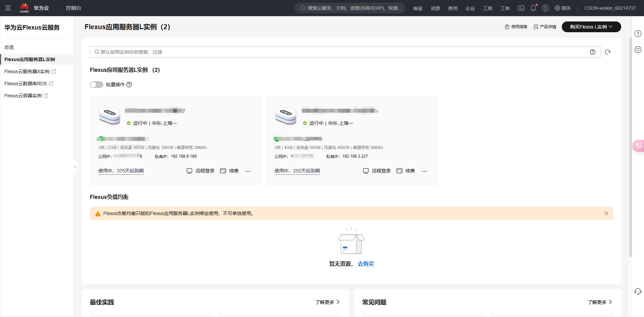Click the smiley feedback icon
This screenshot has height=317, width=644.
point(638,50)
